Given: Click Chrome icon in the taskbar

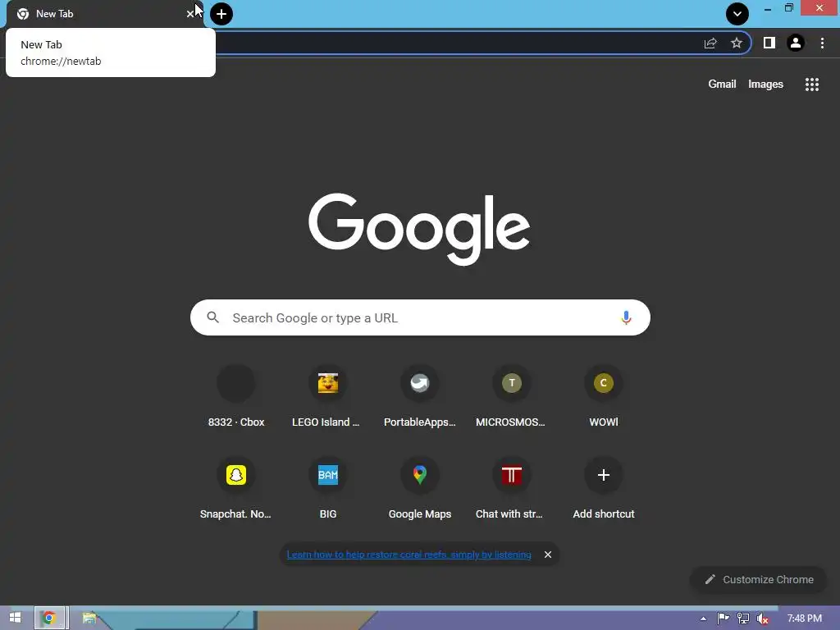Looking at the screenshot, I should coord(49,618).
